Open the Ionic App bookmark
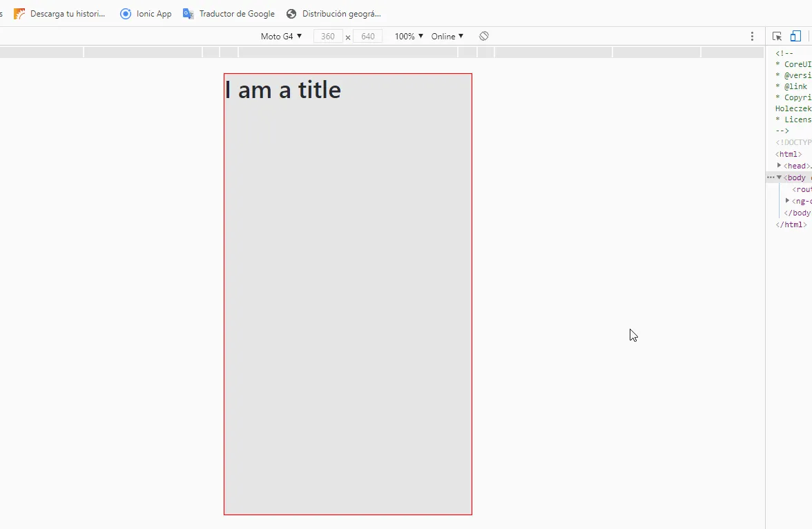 point(146,14)
